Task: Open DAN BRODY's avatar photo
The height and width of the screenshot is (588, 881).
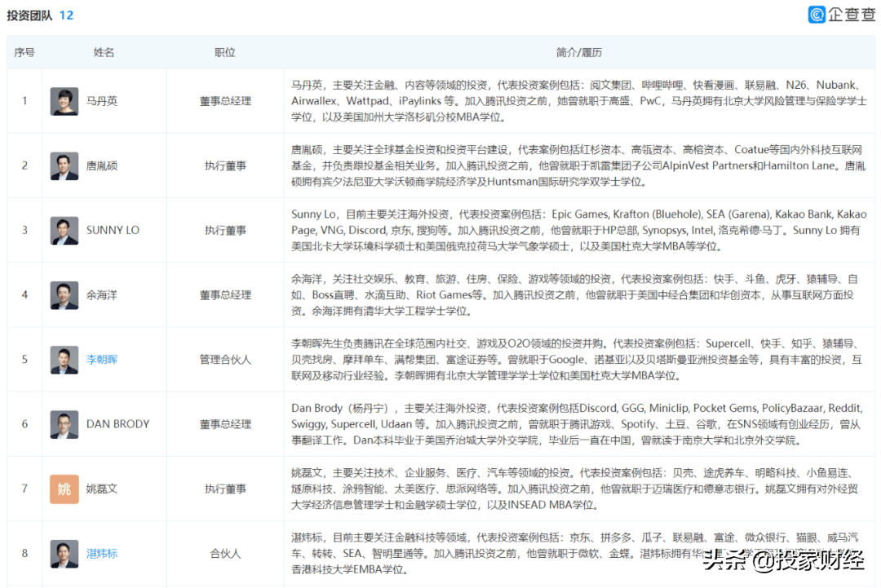Action: [64, 424]
